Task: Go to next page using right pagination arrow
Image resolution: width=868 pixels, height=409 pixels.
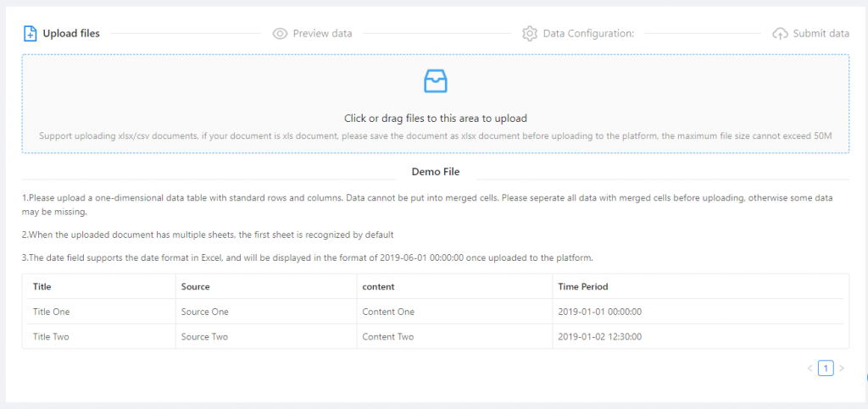Action: click(x=841, y=368)
